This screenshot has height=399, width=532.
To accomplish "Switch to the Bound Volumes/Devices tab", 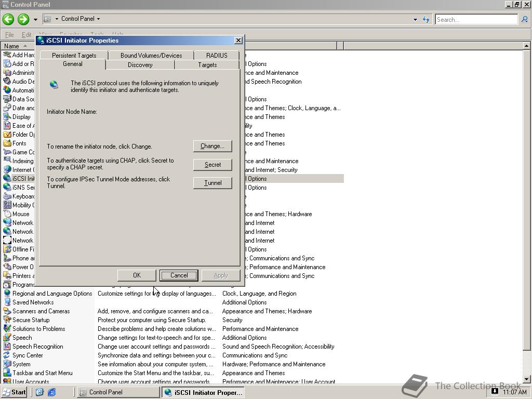I will pyautogui.click(x=151, y=55).
